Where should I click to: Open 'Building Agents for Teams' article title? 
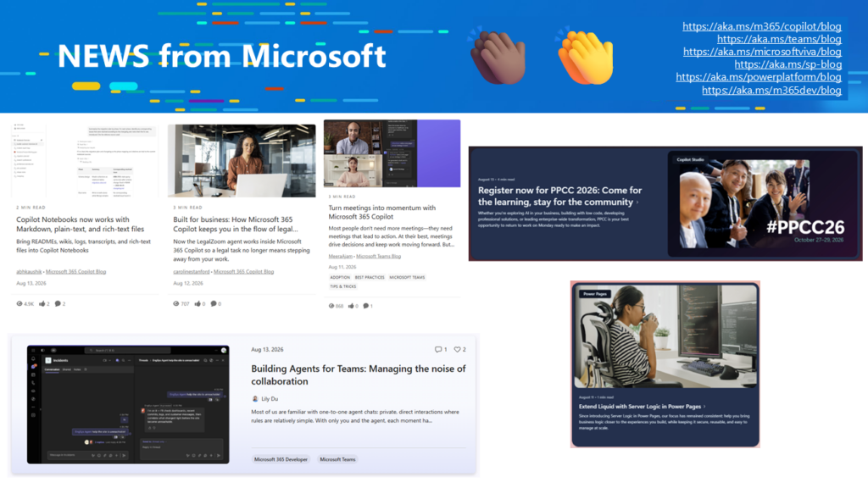pyautogui.click(x=359, y=375)
